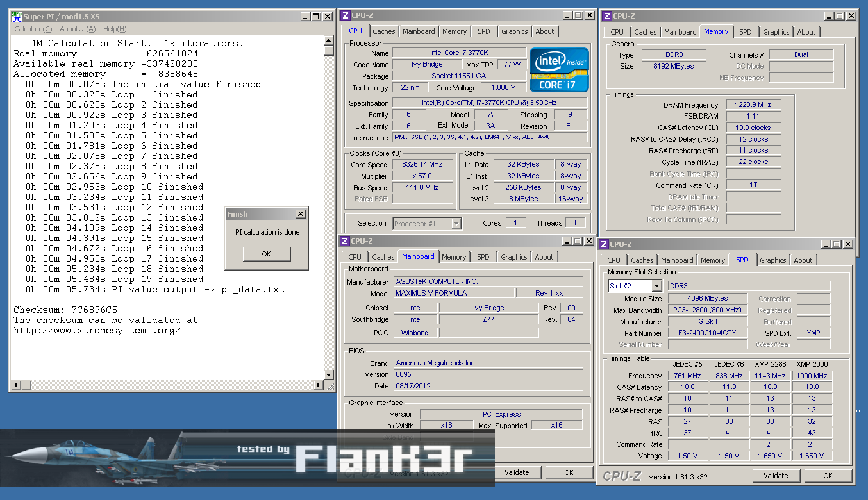Image resolution: width=868 pixels, height=500 pixels.
Task: Click Super PI vertical scrollbar down arrow
Action: pyautogui.click(x=329, y=375)
